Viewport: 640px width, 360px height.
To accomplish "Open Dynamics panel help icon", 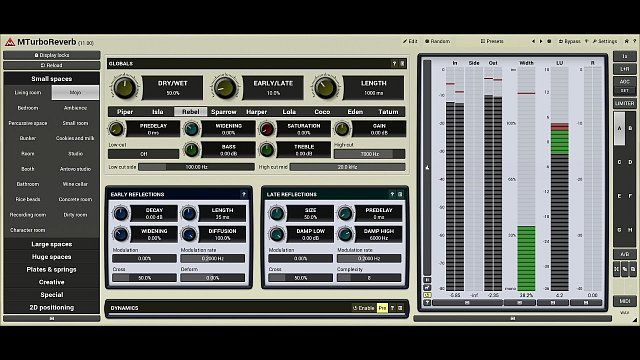I will tap(392, 308).
